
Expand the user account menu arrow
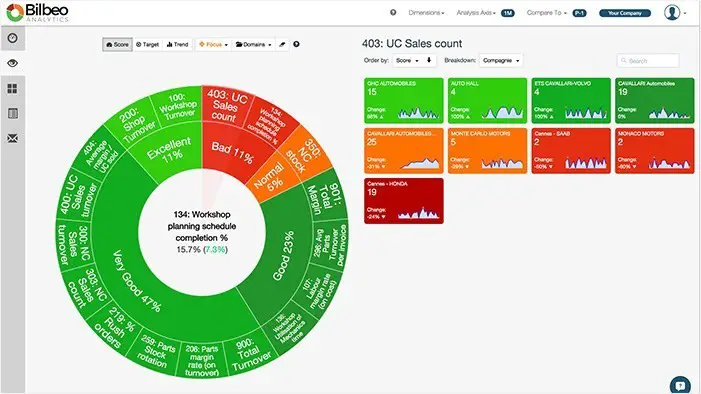tap(685, 13)
